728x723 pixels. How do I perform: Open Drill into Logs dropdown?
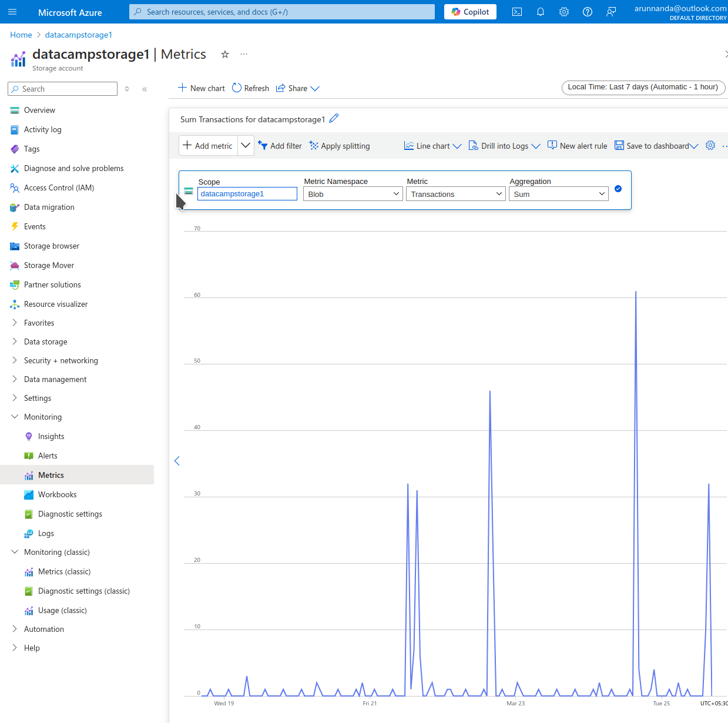504,146
